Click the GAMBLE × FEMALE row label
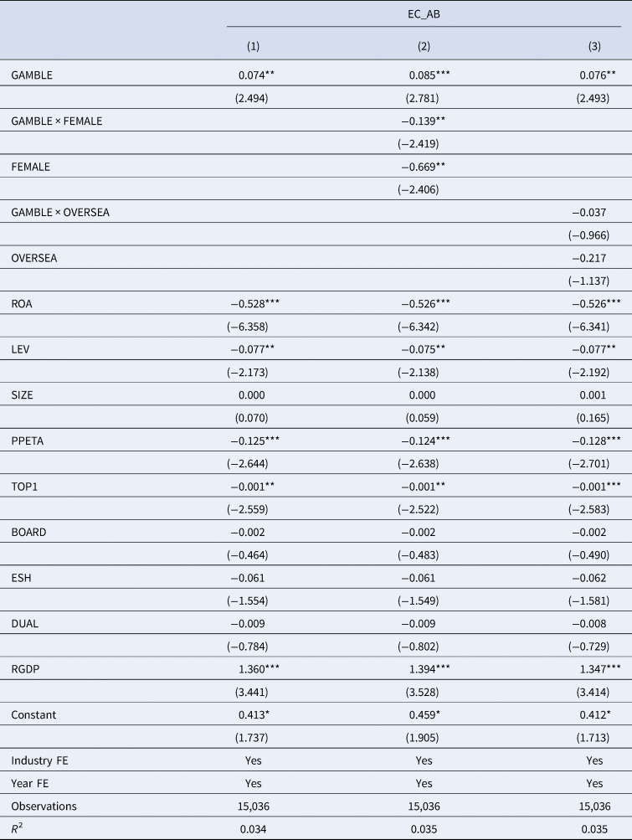The width and height of the screenshot is (632, 840). [56, 121]
